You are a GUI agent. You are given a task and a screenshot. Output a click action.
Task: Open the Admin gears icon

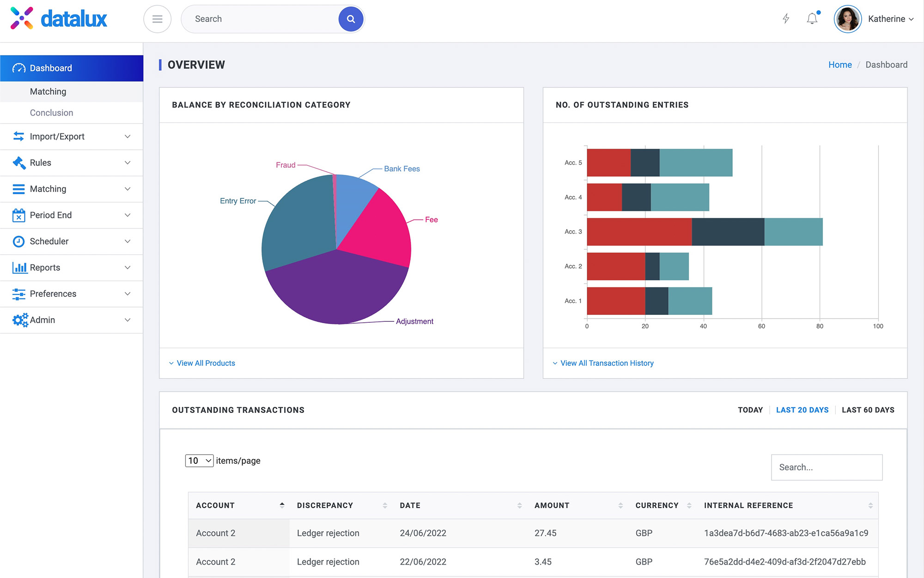[x=19, y=320]
